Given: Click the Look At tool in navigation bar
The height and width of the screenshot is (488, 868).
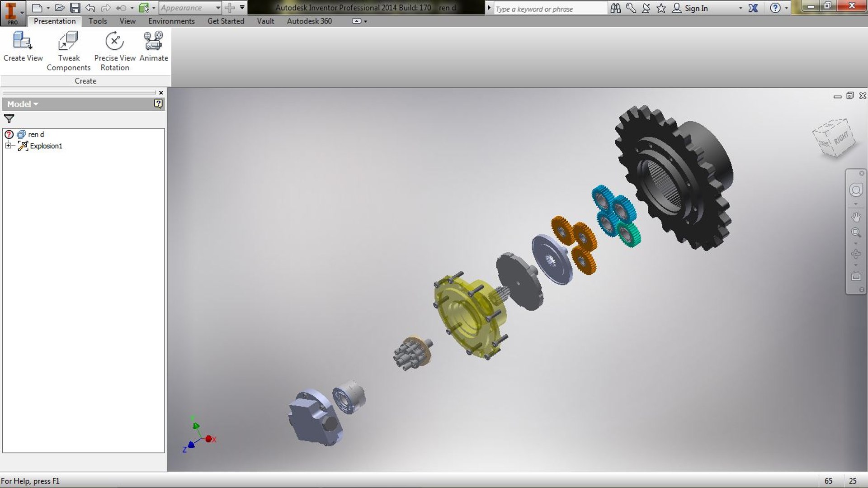Looking at the screenshot, I should pyautogui.click(x=856, y=276).
